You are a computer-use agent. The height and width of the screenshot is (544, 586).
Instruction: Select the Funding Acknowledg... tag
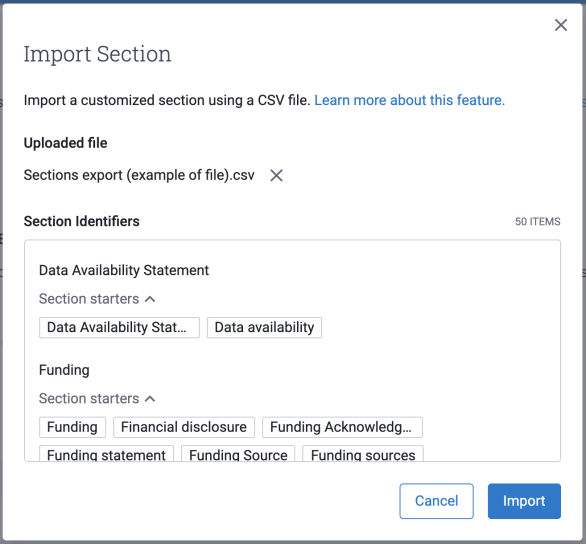point(342,427)
